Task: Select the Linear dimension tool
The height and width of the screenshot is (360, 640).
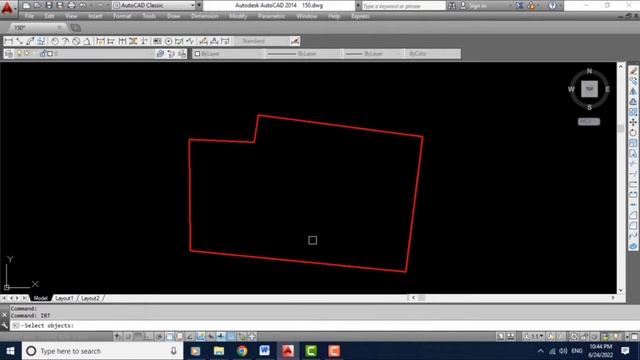Action: [9, 41]
